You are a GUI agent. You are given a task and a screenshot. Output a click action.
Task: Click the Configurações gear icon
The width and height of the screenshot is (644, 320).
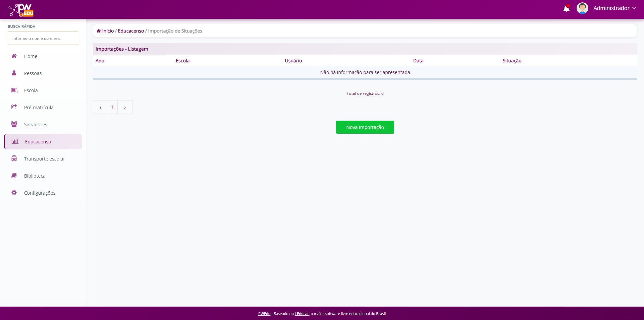coord(14,193)
